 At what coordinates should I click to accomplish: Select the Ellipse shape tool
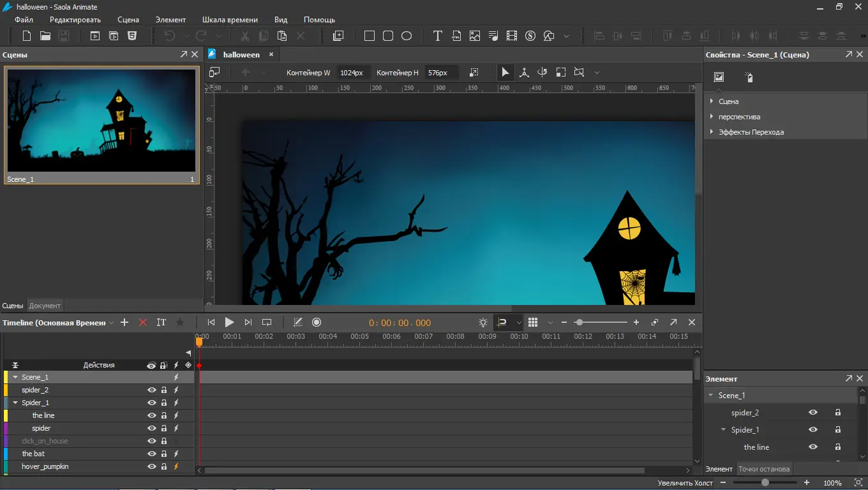407,36
